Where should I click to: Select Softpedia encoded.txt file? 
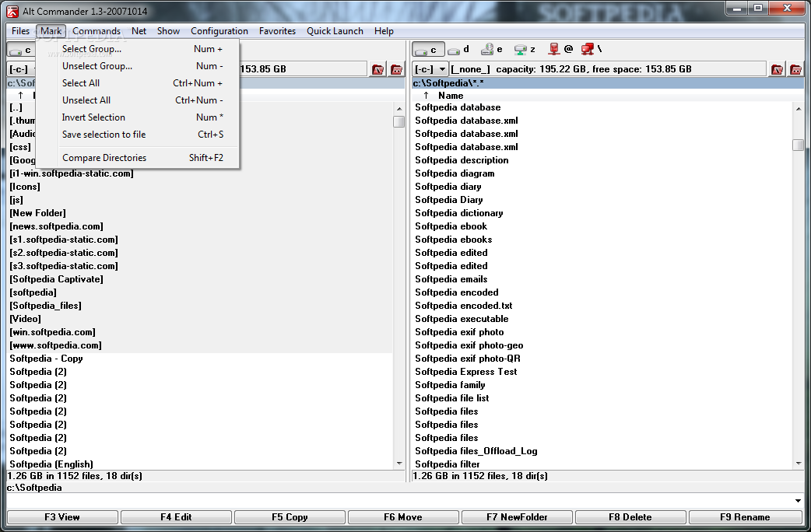[463, 306]
